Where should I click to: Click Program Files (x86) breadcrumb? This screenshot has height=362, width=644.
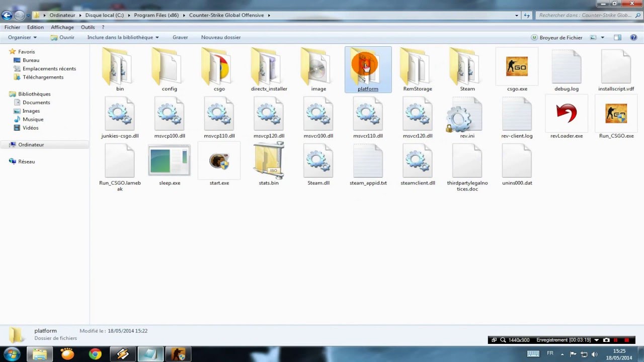coord(156,15)
